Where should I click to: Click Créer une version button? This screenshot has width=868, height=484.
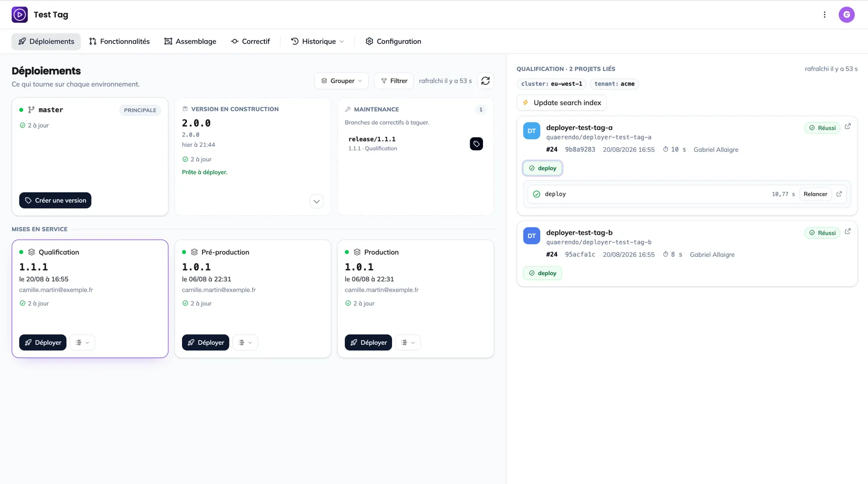(55, 201)
